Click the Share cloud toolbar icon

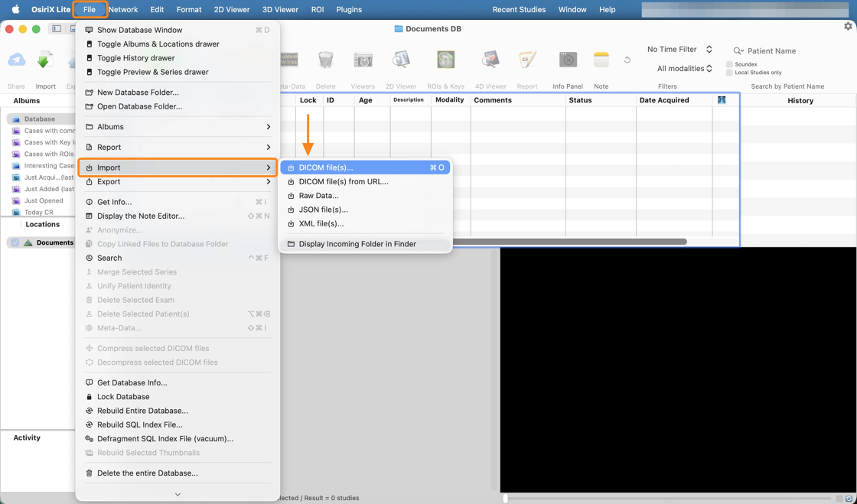[16, 60]
